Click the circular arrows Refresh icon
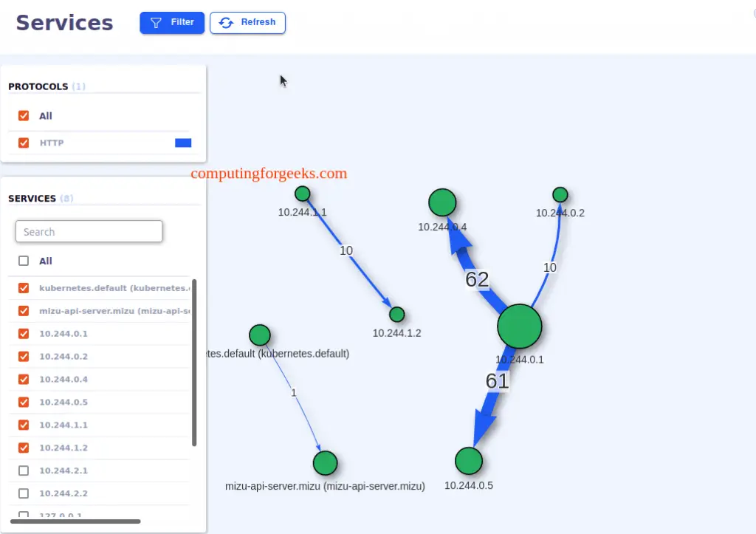Viewport: 756px width, 534px height. pos(226,23)
